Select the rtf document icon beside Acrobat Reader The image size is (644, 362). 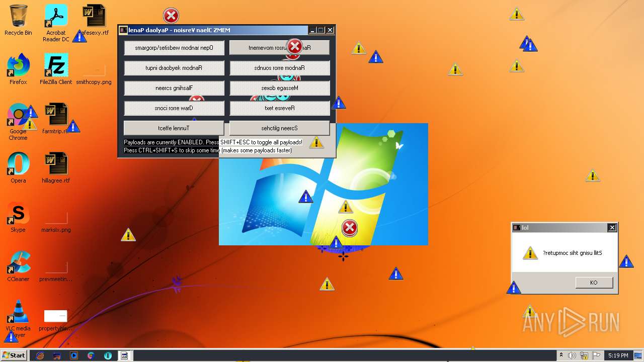(94, 20)
